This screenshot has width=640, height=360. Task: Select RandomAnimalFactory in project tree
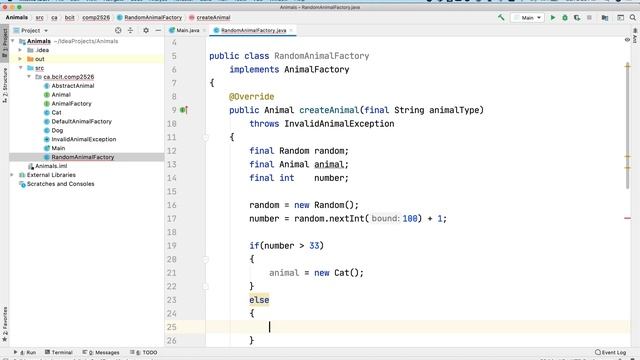coord(79,157)
